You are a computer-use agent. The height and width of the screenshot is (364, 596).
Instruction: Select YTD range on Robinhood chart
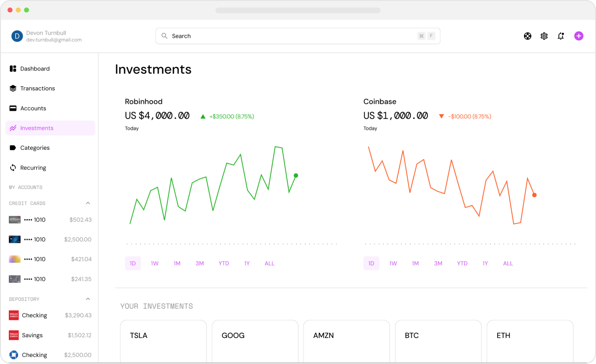[224, 263]
